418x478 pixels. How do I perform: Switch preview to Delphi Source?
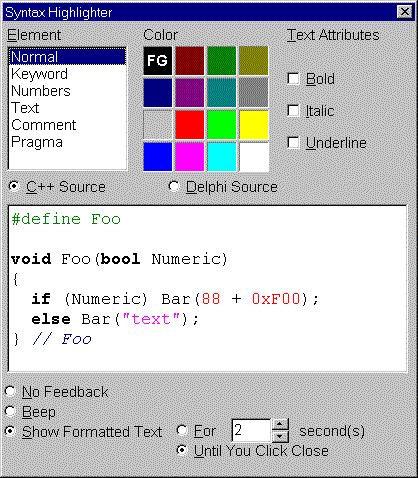pos(174,186)
